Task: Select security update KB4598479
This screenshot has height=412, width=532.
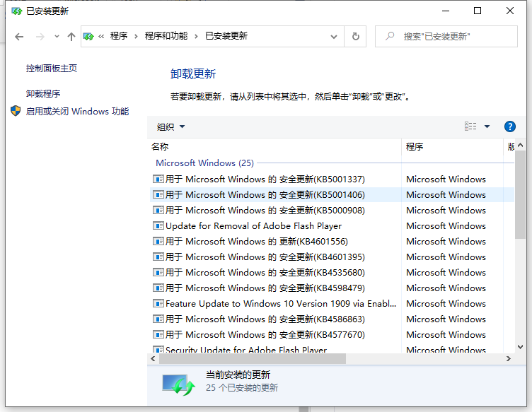Action: point(332,288)
